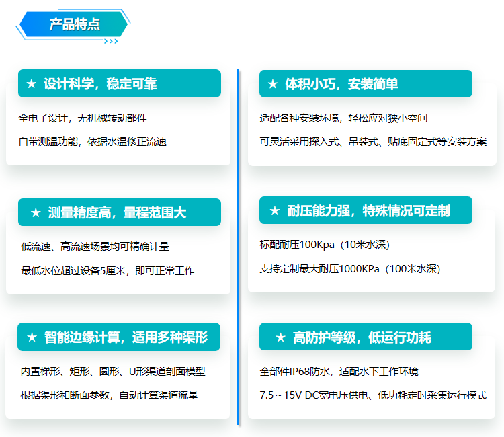Click the line 7.5～15V DC宽电压供电、低功耗定时采集运行模式

[x=373, y=395]
